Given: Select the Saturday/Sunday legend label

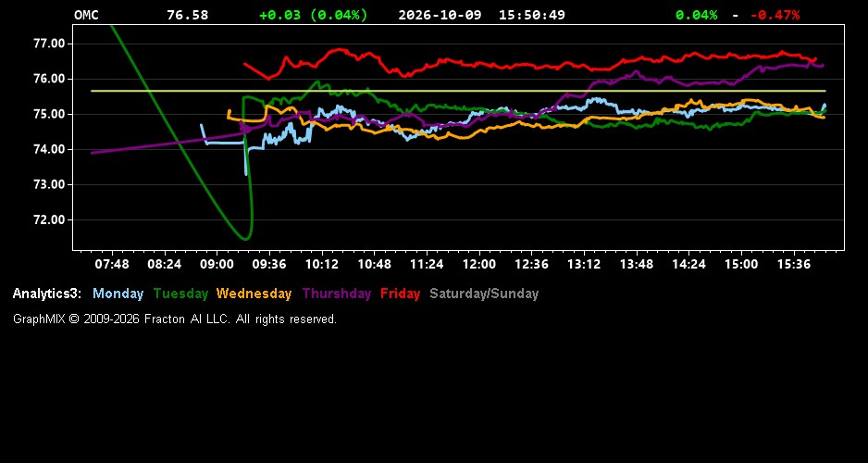Looking at the screenshot, I should pyautogui.click(x=484, y=294).
